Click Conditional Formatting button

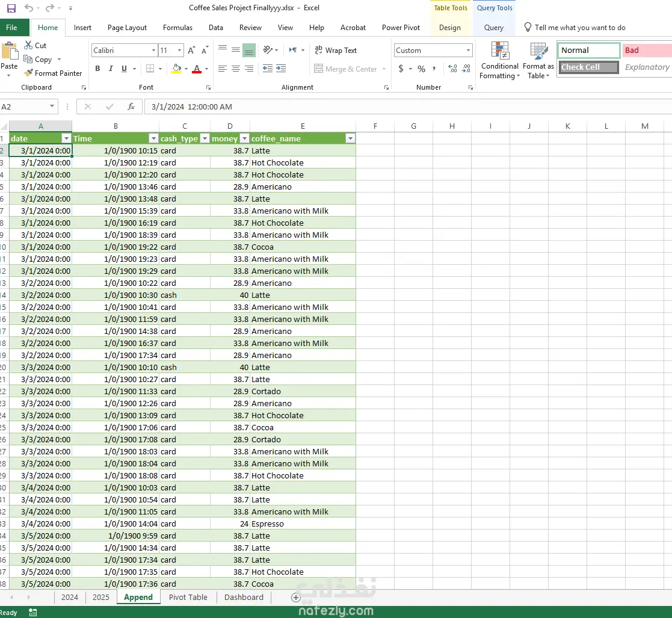click(500, 60)
